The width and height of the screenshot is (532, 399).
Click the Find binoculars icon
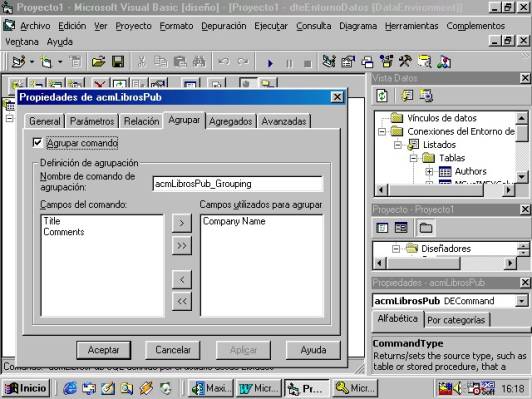click(199, 62)
